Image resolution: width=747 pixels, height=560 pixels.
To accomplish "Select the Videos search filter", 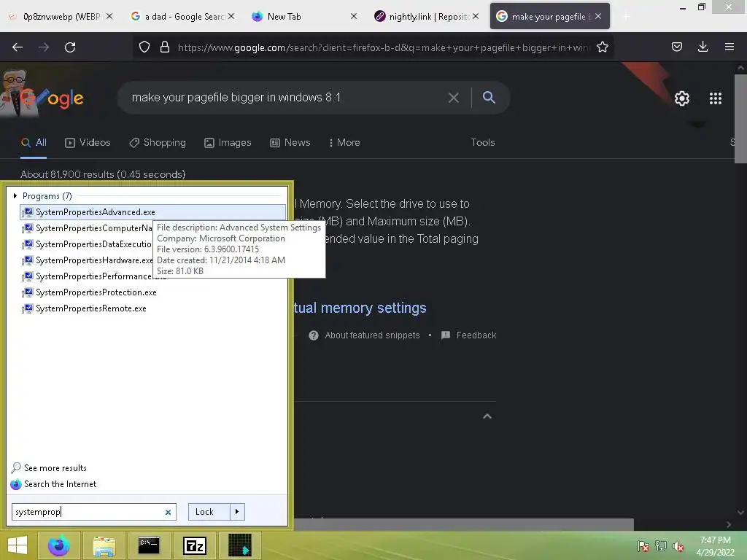I will tap(88, 142).
